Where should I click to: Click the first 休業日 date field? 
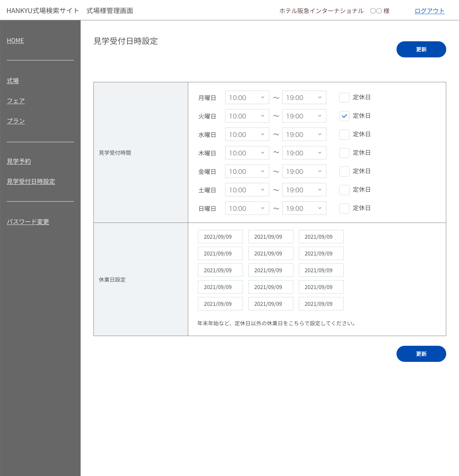coord(220,237)
